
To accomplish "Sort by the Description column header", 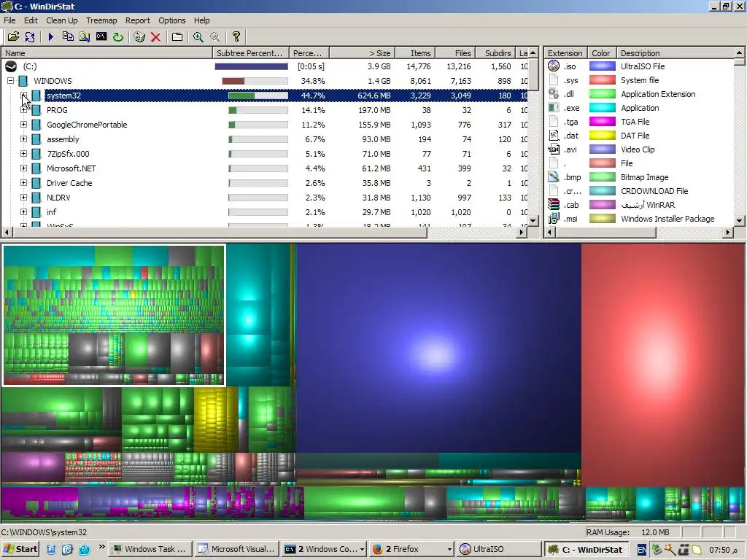I will click(x=676, y=52).
